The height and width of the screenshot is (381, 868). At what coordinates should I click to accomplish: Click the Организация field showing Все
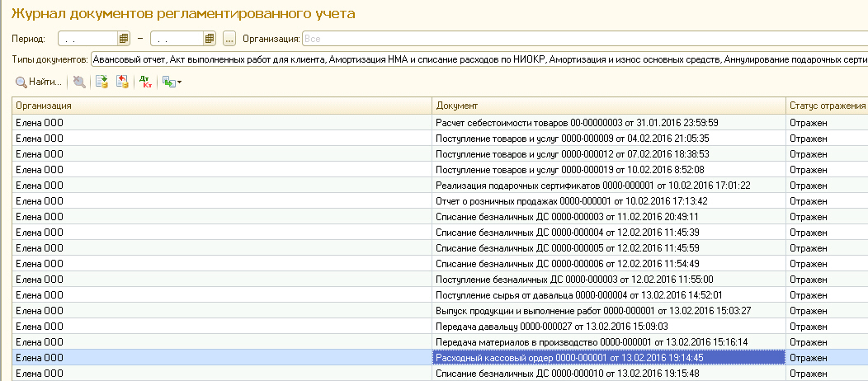coord(584,39)
